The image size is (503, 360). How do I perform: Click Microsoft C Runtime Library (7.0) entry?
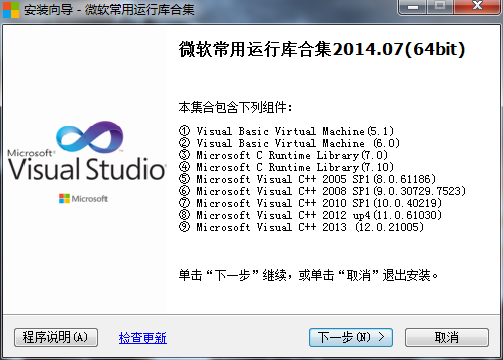coord(283,155)
